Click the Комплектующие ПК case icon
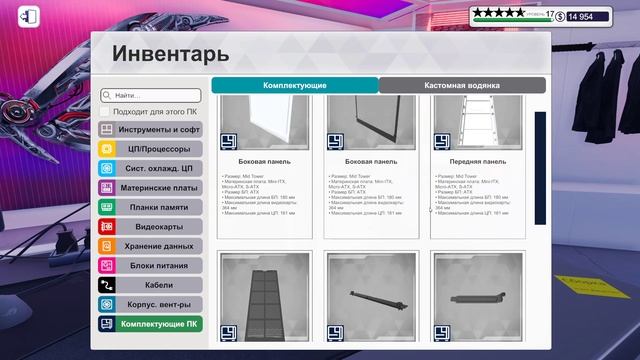 [x=107, y=324]
